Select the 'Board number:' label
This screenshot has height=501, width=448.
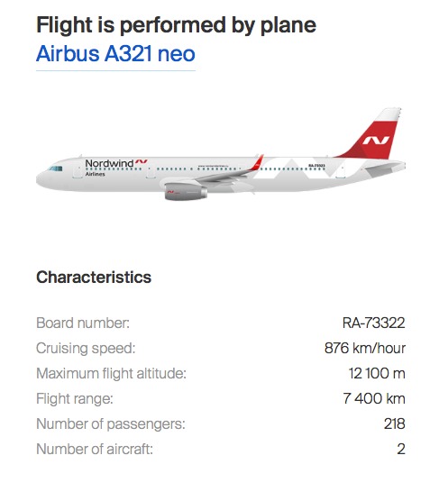tap(83, 323)
